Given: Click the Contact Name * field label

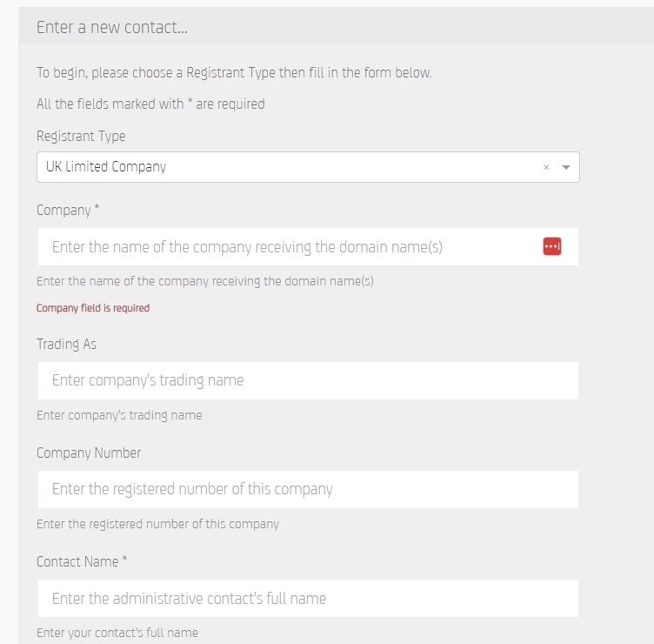Looking at the screenshot, I should coord(82,561).
